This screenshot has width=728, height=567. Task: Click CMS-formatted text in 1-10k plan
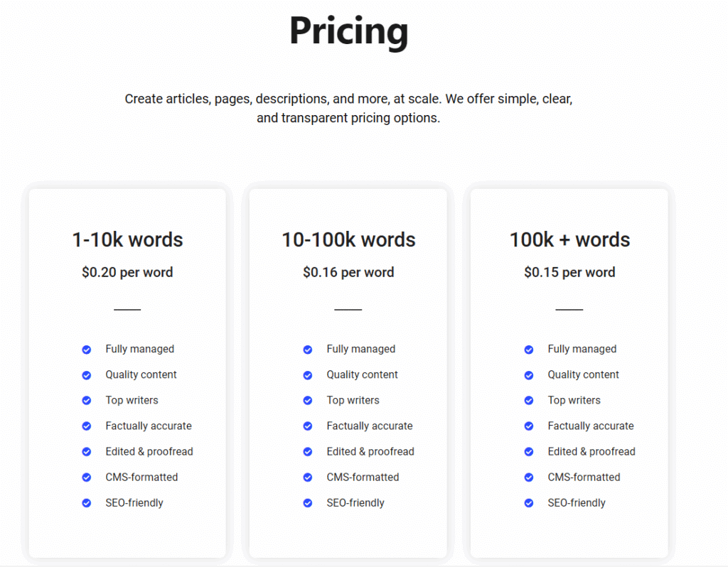(x=141, y=477)
